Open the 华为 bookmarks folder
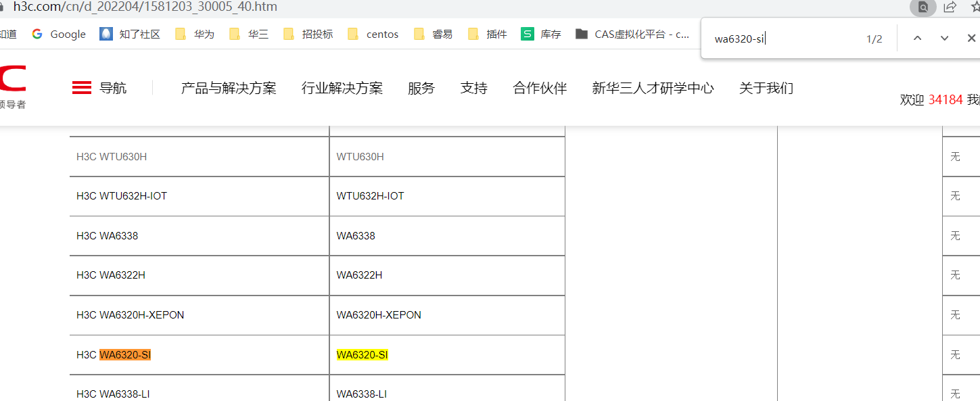This screenshot has height=401, width=980. click(x=195, y=34)
